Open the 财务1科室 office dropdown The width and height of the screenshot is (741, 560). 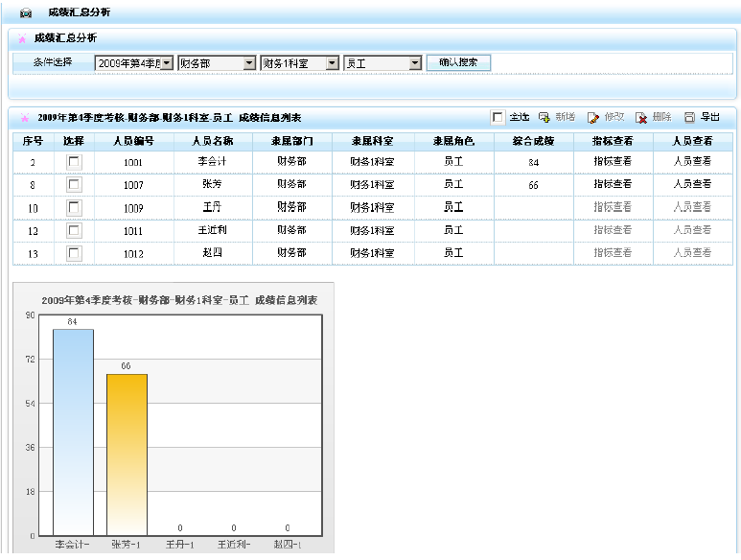pos(300,63)
